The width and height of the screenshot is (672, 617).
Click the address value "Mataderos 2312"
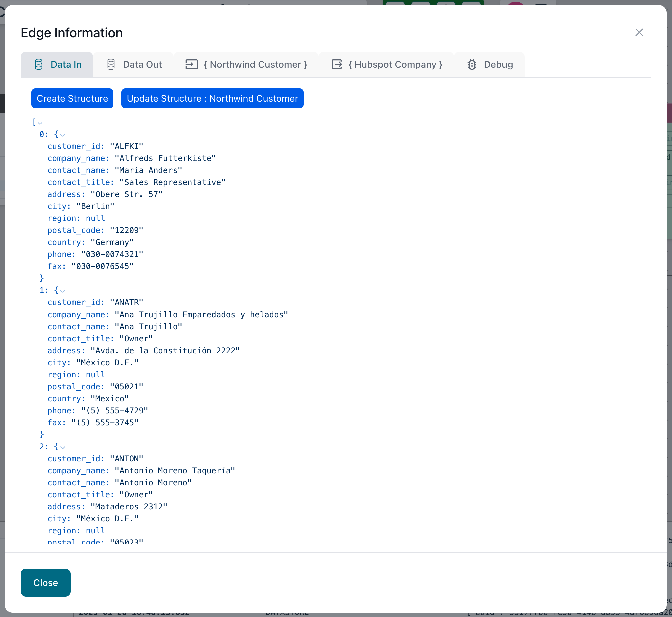click(129, 507)
